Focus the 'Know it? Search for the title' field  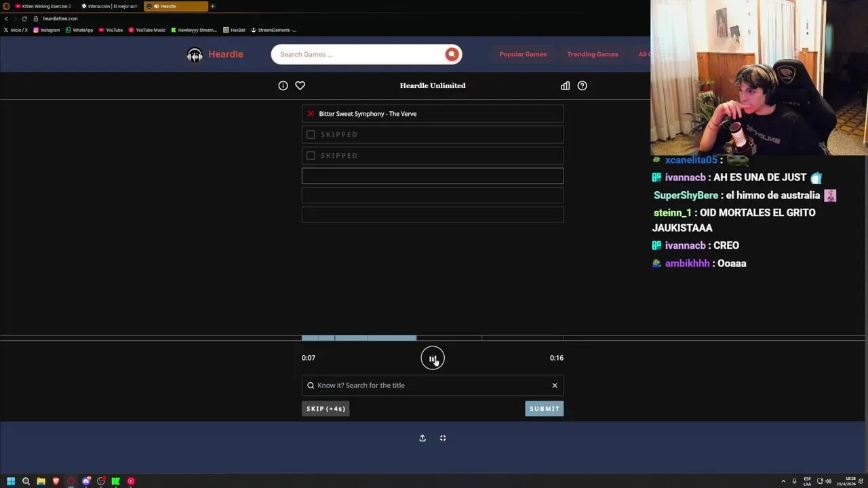[x=433, y=385]
